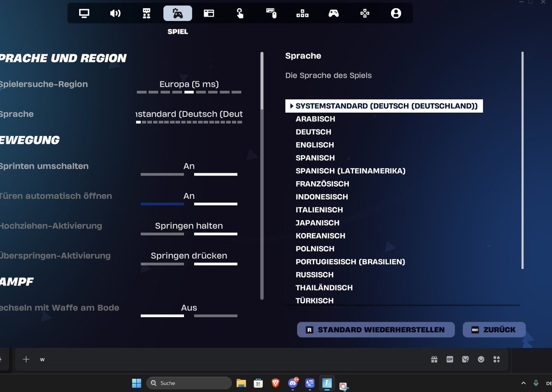Click the Zurück button
The height and width of the screenshot is (392, 552).
point(494,330)
